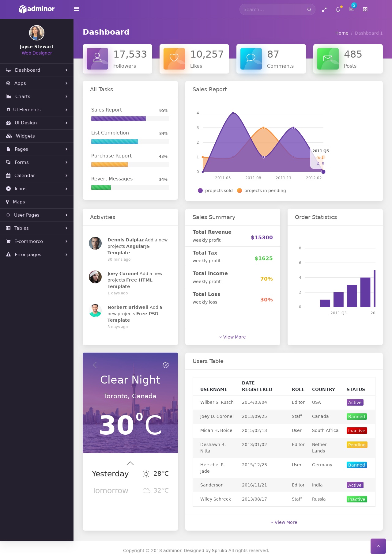Expand Users Table View More
Viewport: 392px width, 560px height.
click(284, 522)
